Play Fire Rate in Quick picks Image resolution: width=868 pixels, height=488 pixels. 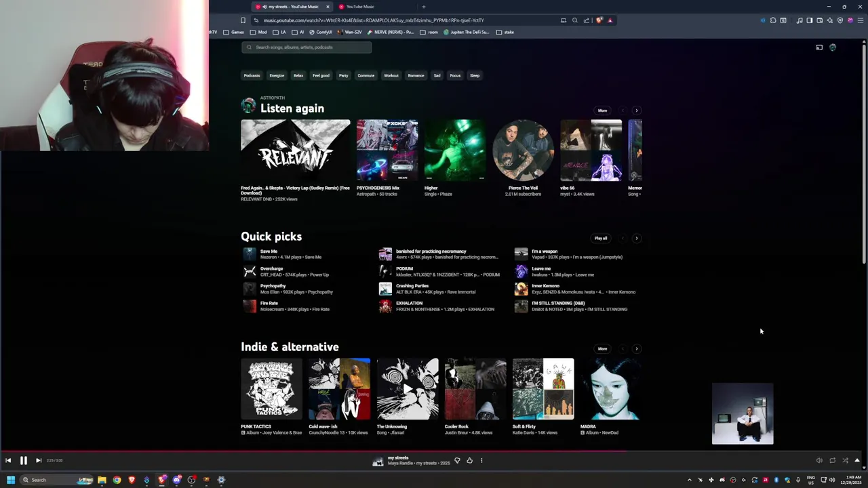tap(250, 306)
